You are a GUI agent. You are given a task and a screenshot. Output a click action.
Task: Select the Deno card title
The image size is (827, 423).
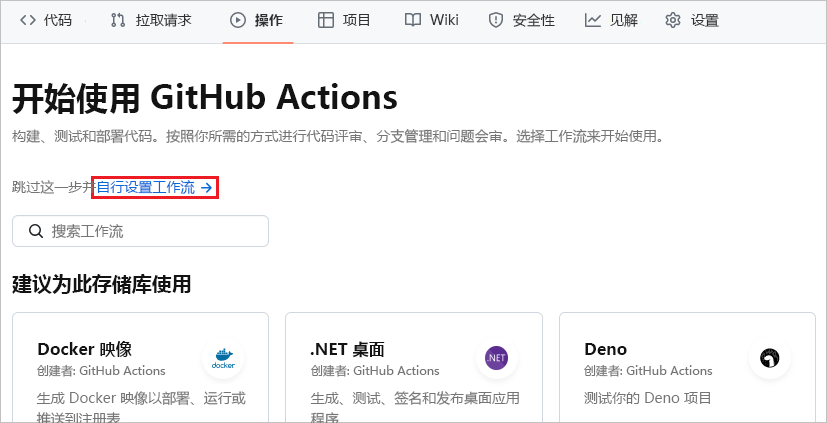pos(605,349)
